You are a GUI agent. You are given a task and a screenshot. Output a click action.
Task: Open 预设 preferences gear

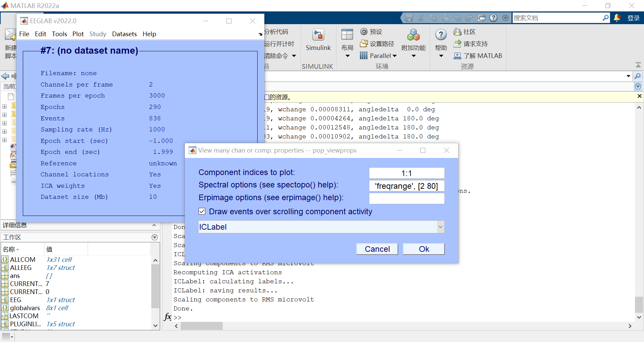point(371,32)
